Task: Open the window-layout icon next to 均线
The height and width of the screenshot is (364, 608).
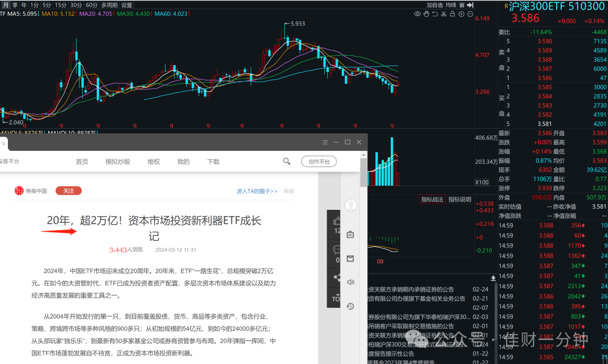Action: tap(462, 5)
